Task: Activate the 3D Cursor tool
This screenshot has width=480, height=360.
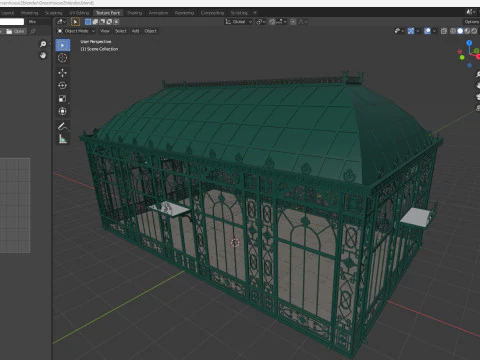Action: [x=63, y=58]
